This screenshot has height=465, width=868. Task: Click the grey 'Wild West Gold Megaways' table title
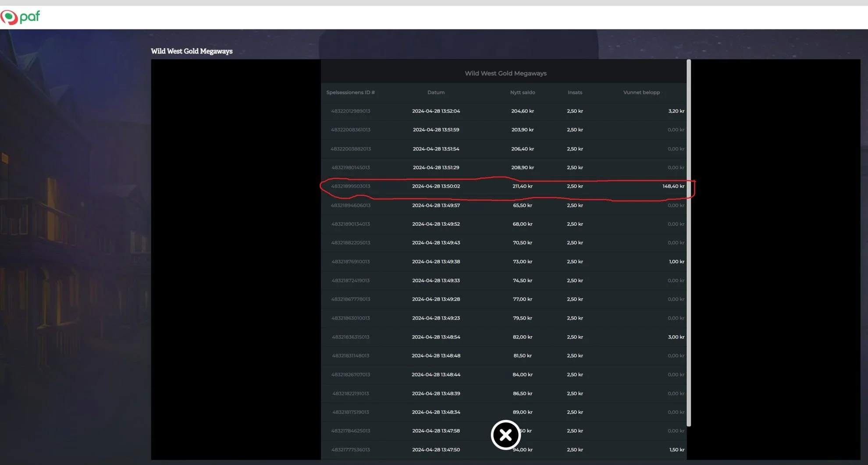coord(505,73)
